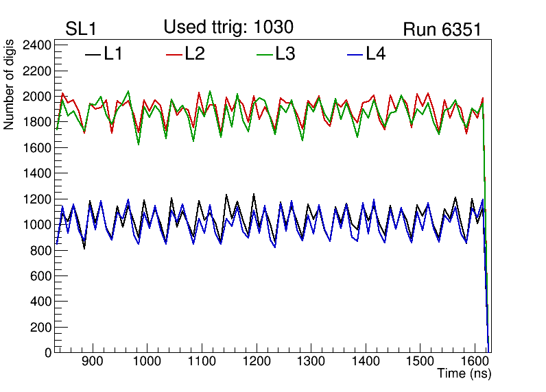Click the black L1 legend line sample
This screenshot has width=546, height=392.
92,55
